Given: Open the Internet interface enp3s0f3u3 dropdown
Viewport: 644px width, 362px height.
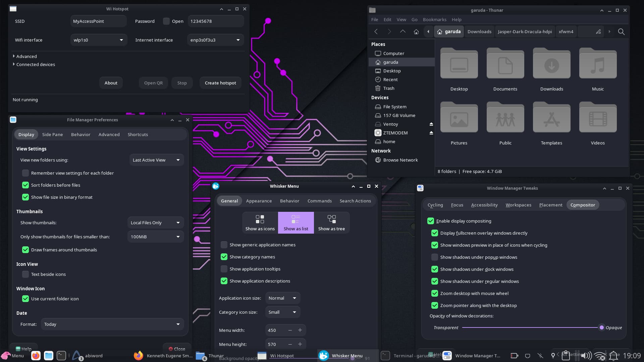Looking at the screenshot, I should 215,40.
